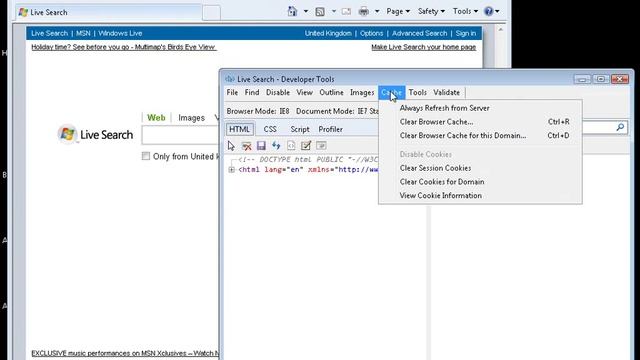Open the Holiday time Multimap link
The height and width of the screenshot is (360, 640).
123,47
